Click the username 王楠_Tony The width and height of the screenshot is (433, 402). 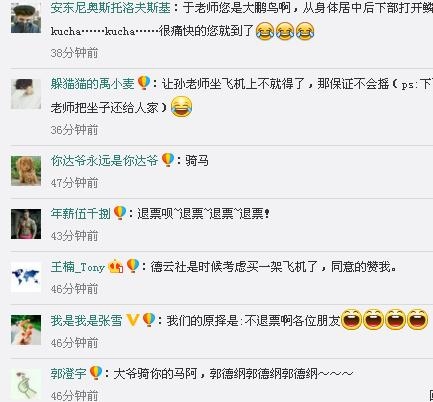[x=78, y=267]
